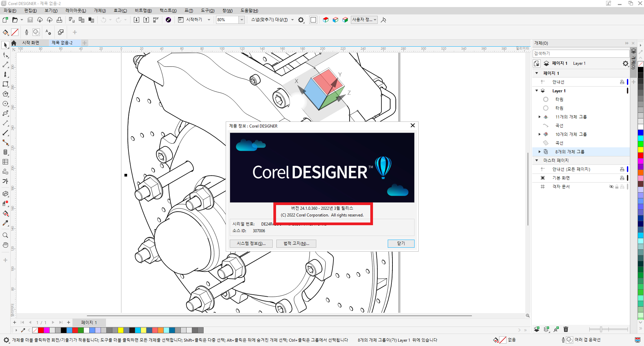Image resolution: width=644 pixels, height=346 pixels.
Task: Click the Home icon beside the Welcome tab
Action: click(x=14, y=43)
